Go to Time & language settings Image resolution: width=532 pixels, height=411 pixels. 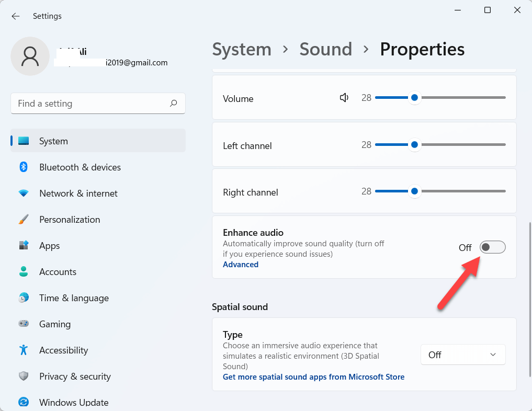click(74, 298)
